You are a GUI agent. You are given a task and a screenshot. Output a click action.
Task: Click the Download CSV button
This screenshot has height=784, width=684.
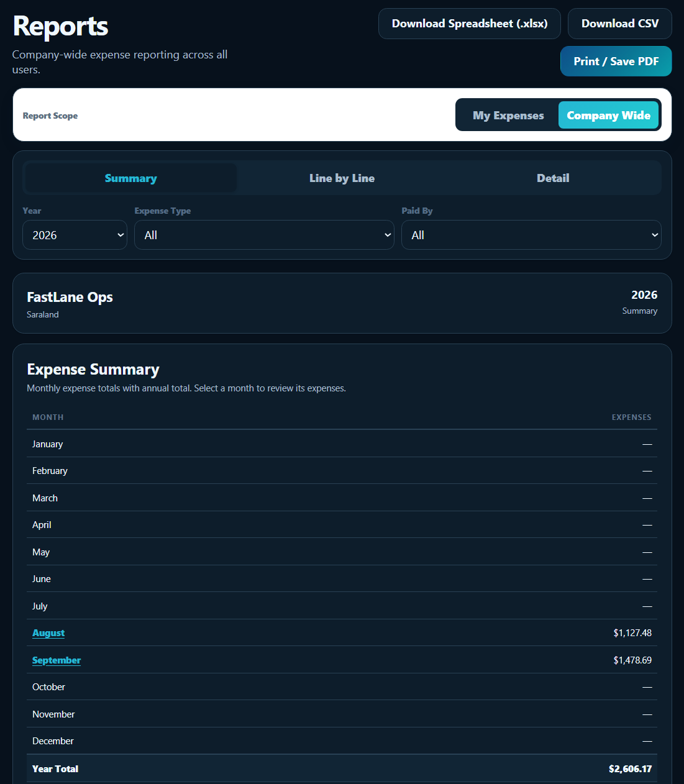(620, 24)
